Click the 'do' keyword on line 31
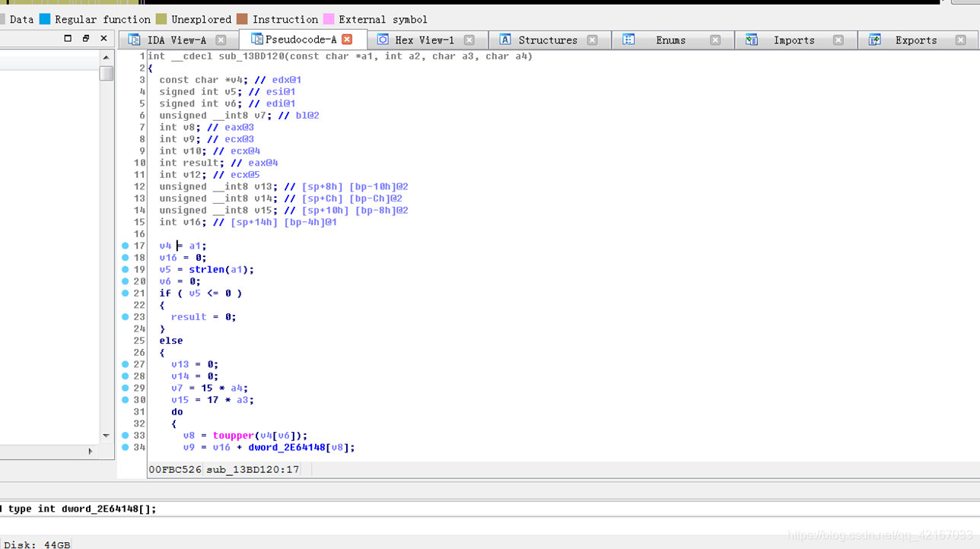This screenshot has width=980, height=549. click(177, 412)
